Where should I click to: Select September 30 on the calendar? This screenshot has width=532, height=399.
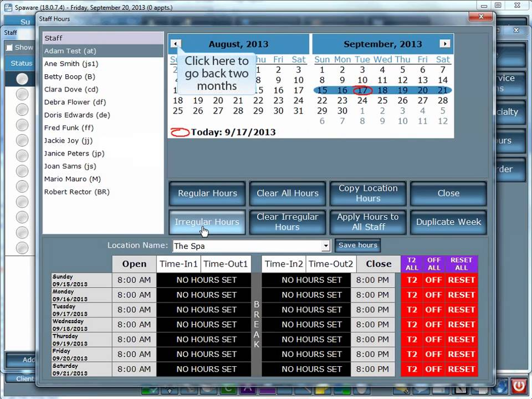coord(342,111)
